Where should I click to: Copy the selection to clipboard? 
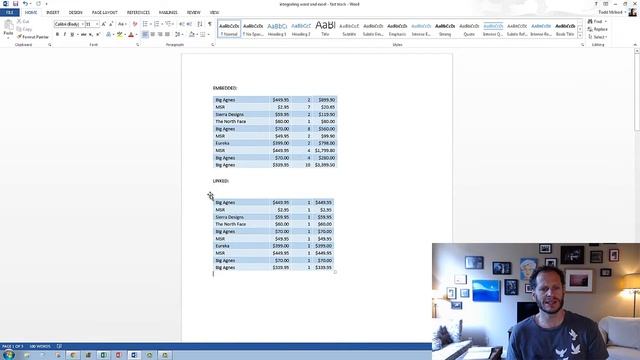[x=24, y=29]
